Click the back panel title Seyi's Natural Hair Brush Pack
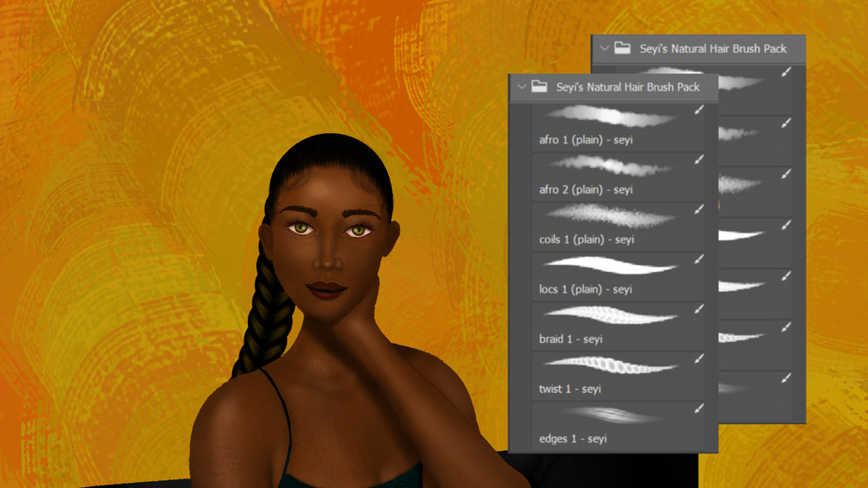 click(713, 48)
